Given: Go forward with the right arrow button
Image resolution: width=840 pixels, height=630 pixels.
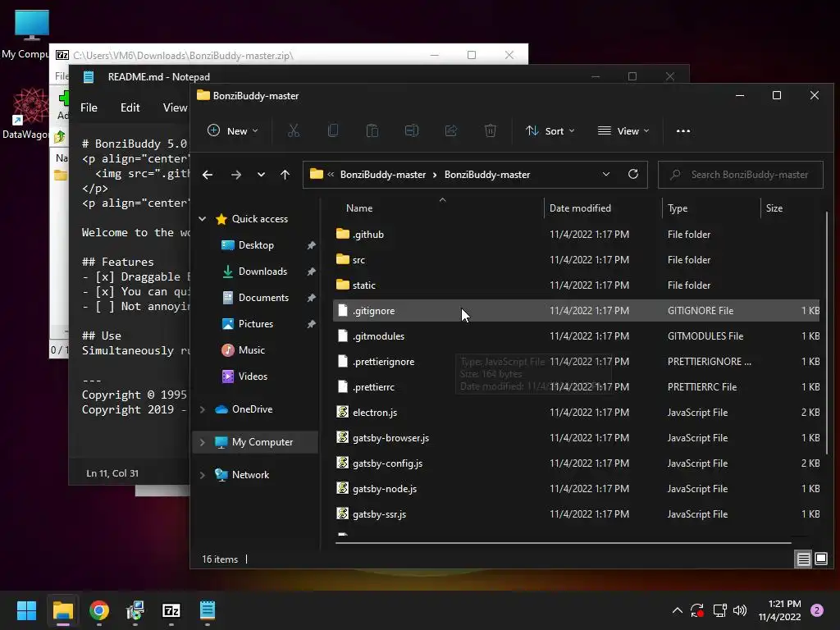Looking at the screenshot, I should [x=235, y=175].
